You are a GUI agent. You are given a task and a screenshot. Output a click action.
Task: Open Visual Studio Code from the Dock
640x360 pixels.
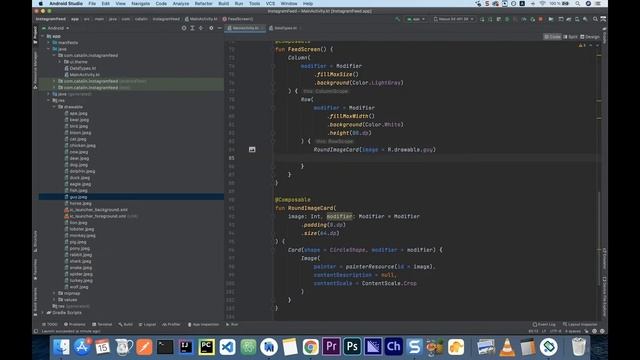[x=227, y=347]
